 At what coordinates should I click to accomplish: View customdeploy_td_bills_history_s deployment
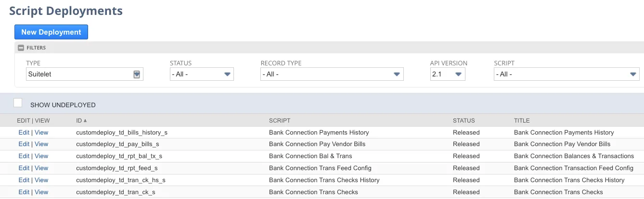(x=41, y=132)
